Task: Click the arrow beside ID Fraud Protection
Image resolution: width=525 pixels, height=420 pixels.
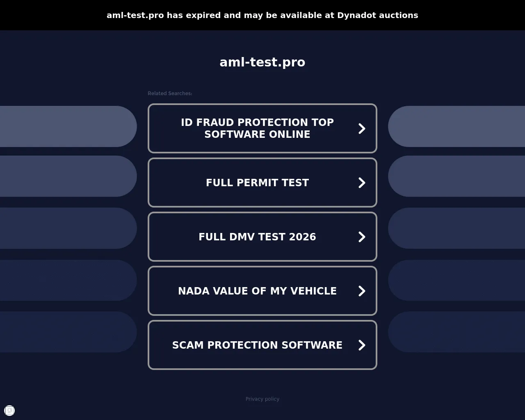Action: pos(362,128)
